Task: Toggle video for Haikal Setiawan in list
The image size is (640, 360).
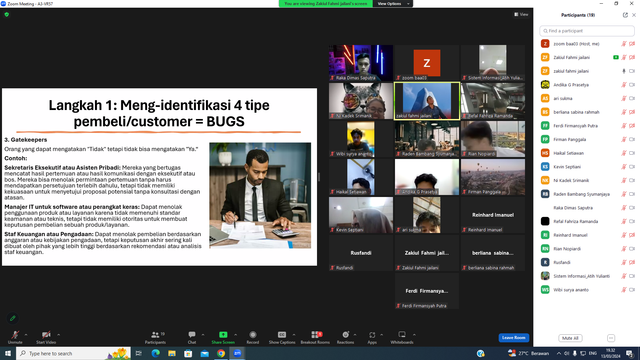Action: (632, 153)
